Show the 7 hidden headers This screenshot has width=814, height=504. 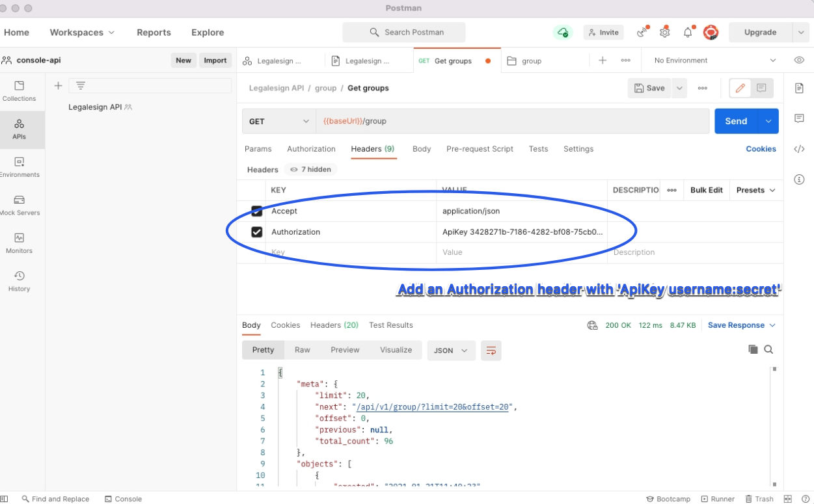click(x=310, y=169)
